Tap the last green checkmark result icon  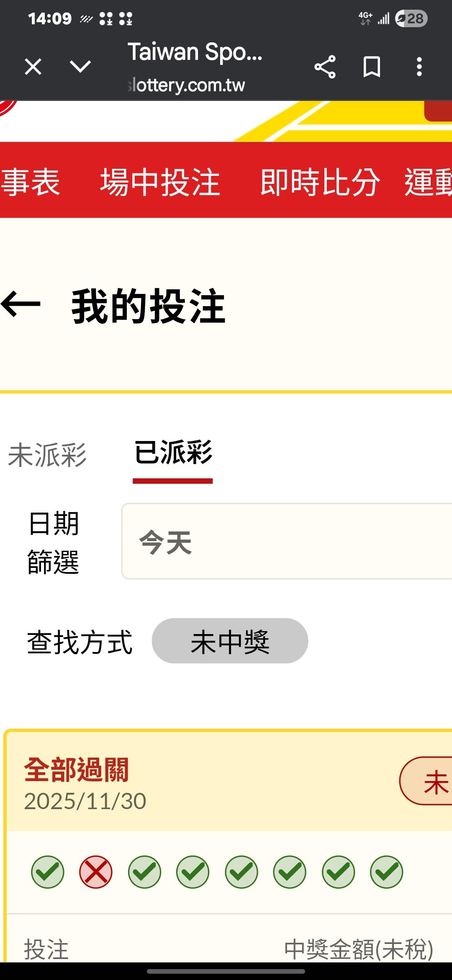(x=386, y=872)
